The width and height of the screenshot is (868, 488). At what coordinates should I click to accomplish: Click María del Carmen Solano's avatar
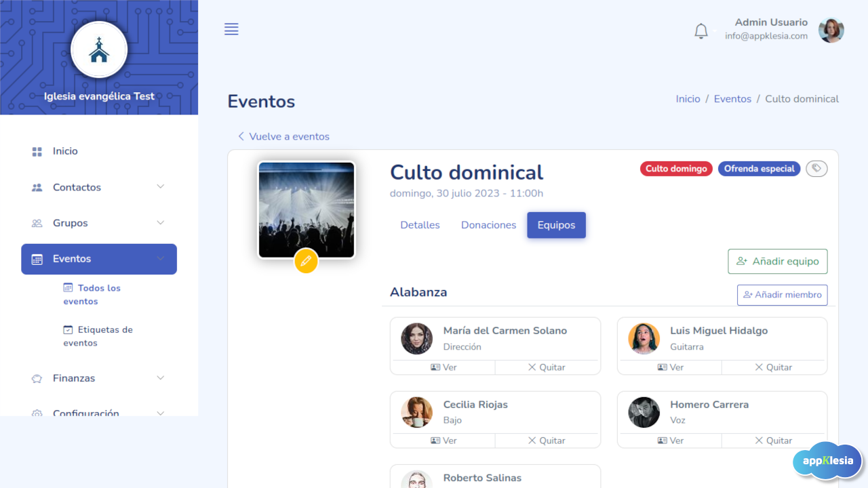point(416,338)
